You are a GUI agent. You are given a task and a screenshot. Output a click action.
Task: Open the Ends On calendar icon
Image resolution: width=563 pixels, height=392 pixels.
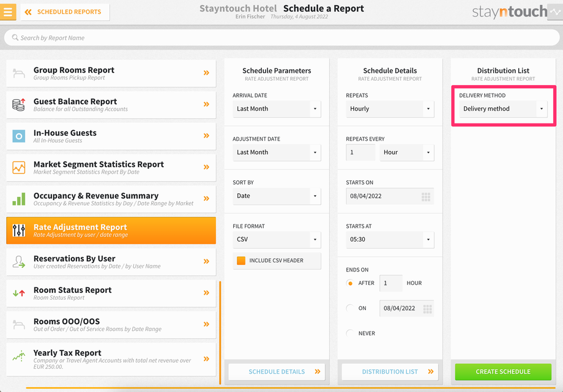[x=427, y=309]
